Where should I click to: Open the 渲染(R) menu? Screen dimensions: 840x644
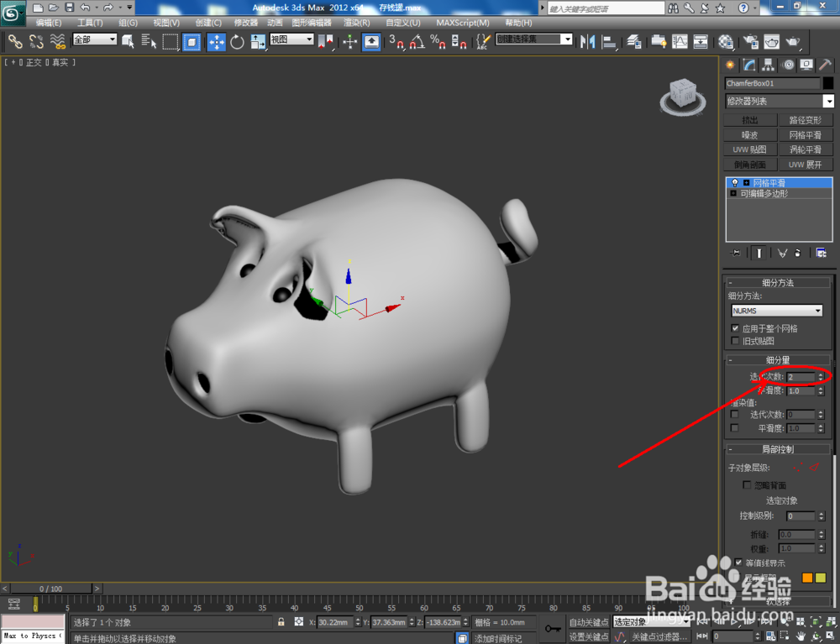coord(357,23)
